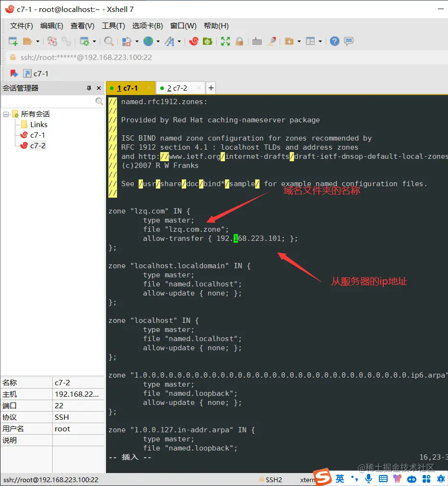Screen dimensions: 448x486
Task: Click the Color Scheme toolbar icon
Action: (x=127, y=41)
